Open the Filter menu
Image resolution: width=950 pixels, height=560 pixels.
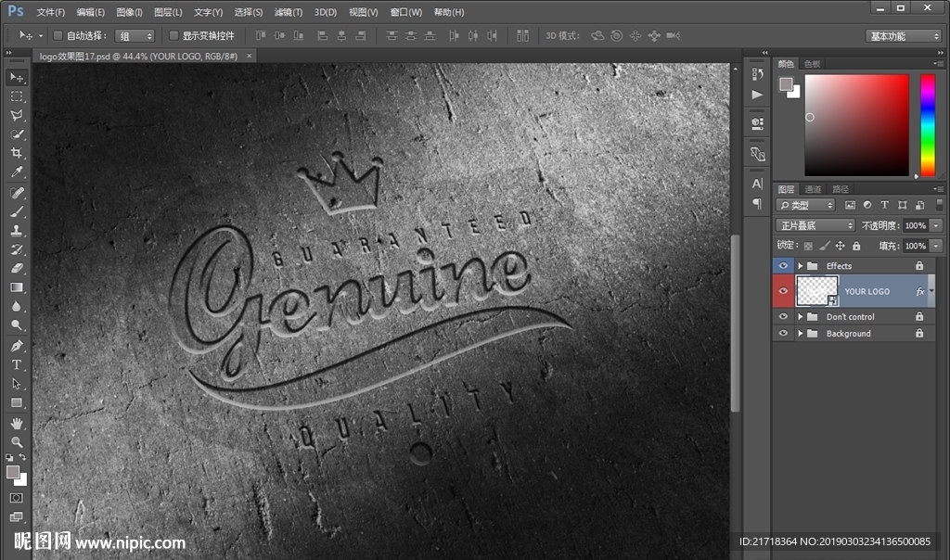click(289, 12)
